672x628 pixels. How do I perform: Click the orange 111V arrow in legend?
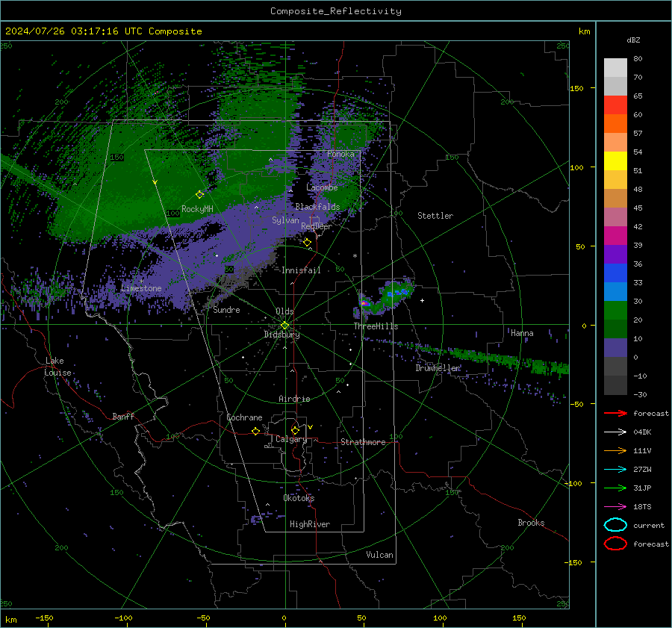tap(615, 450)
